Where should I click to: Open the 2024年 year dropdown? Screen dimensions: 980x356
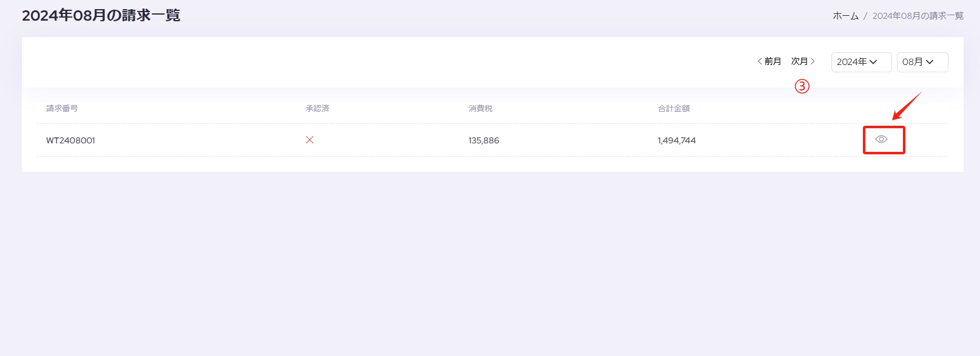(861, 62)
